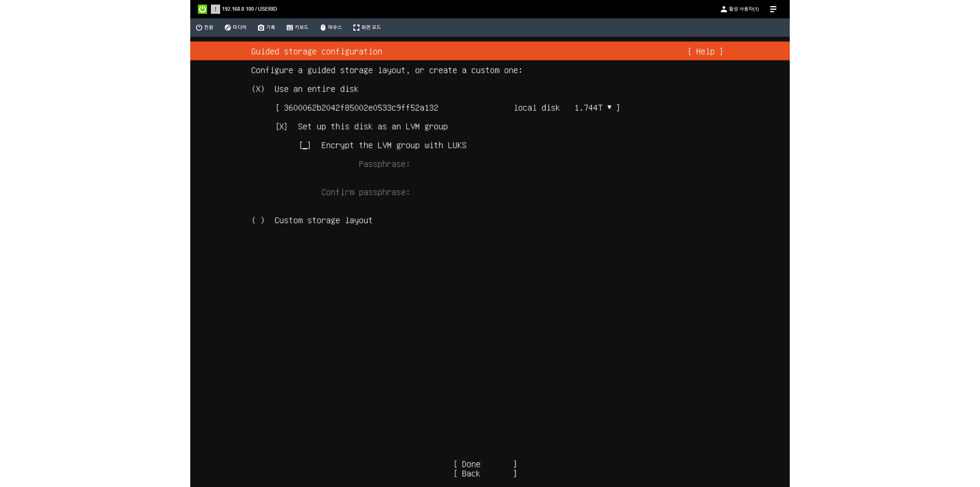Click the 기록 camera capture icon
Screen dimensions: 980x487
point(261,28)
